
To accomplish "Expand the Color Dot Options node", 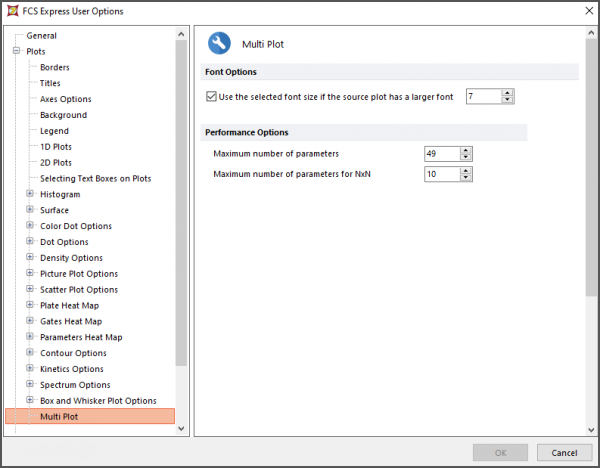I will [x=30, y=225].
